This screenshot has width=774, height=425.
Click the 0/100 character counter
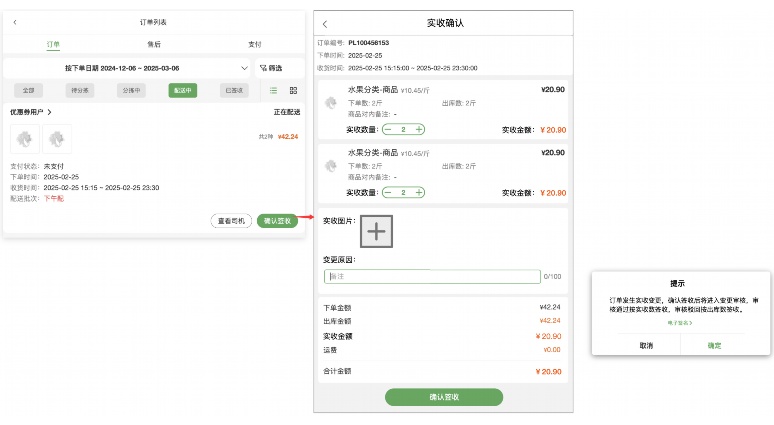(x=552, y=276)
